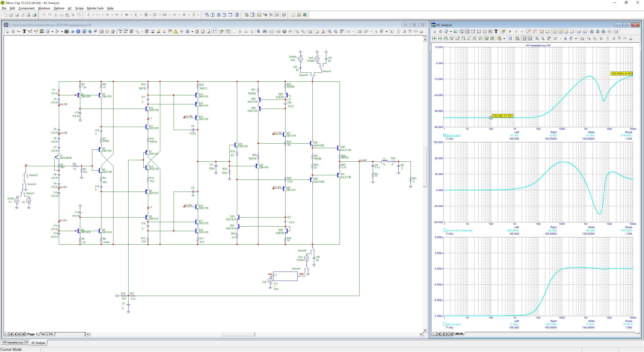Screen dimensions: 644x352
Task: Toggle the gd(v(vyvert)) plot checkbox
Action: pyautogui.click(x=445, y=324)
